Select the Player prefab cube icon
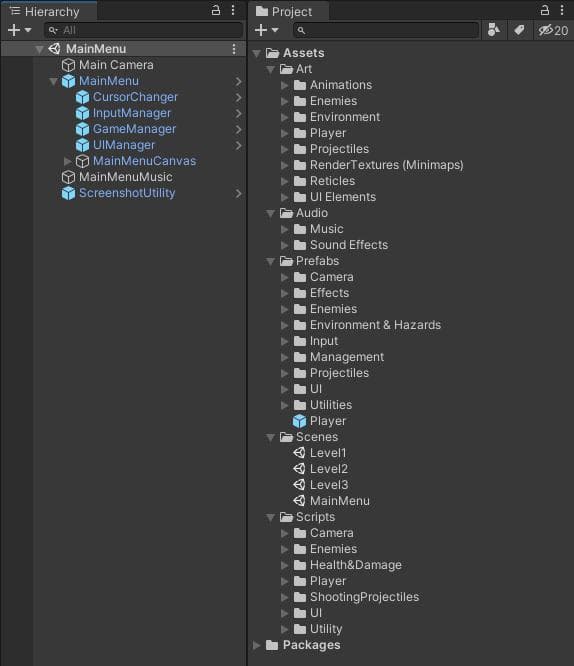Screen dimensions: 574x666 tap(300, 421)
